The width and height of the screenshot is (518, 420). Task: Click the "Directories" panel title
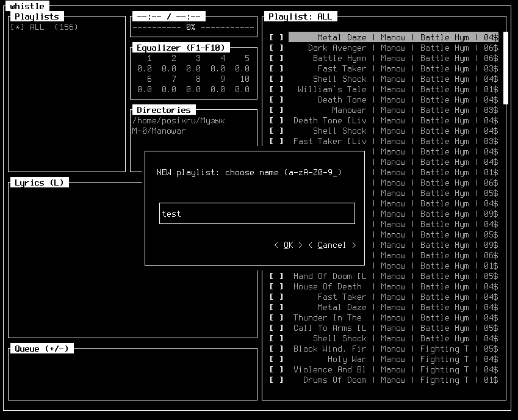coord(164,110)
